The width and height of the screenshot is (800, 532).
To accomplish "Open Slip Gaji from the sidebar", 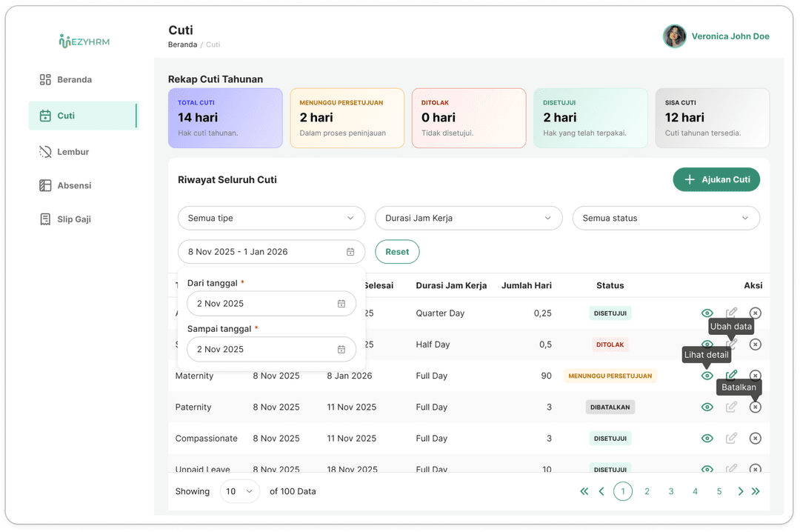I will [x=46, y=219].
